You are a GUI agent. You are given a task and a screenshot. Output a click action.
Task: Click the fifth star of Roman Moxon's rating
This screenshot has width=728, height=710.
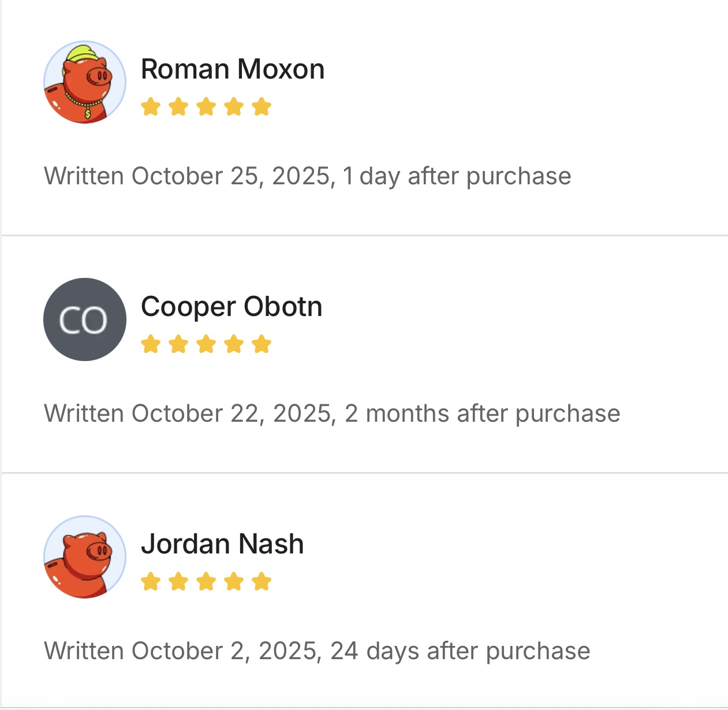tap(262, 107)
